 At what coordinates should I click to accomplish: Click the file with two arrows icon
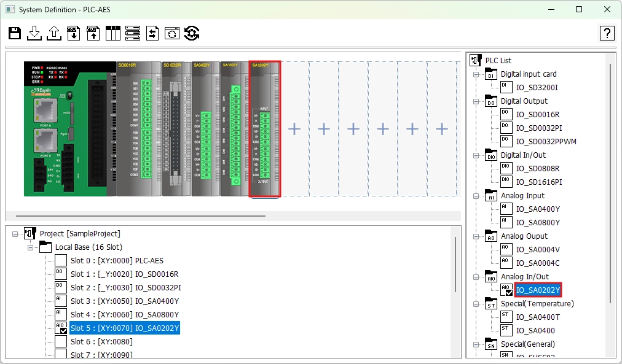coord(152,33)
